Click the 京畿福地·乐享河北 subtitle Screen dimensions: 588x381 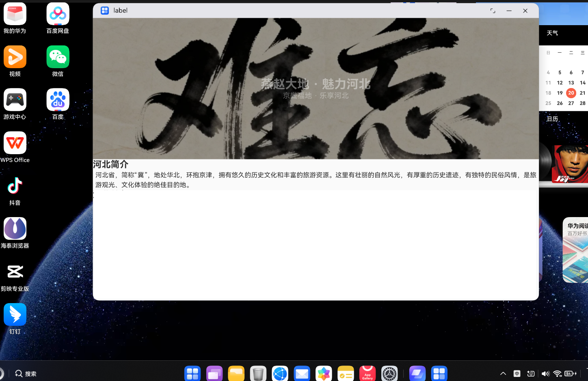click(x=316, y=96)
